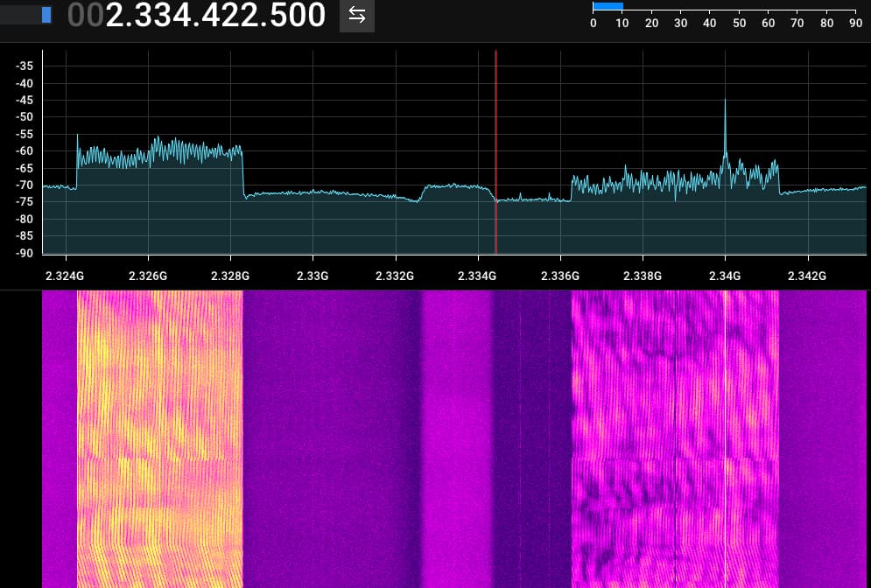Click the '2.33G' frequency axis label
The image size is (871, 588).
pos(313,276)
